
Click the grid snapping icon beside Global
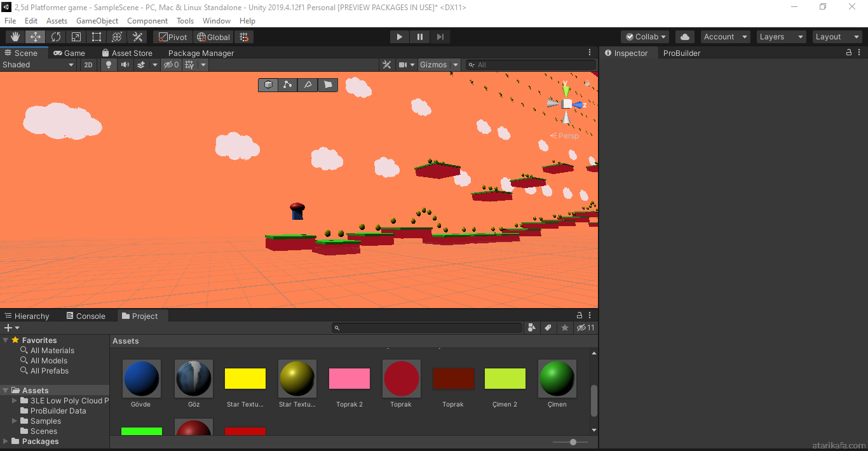[245, 37]
